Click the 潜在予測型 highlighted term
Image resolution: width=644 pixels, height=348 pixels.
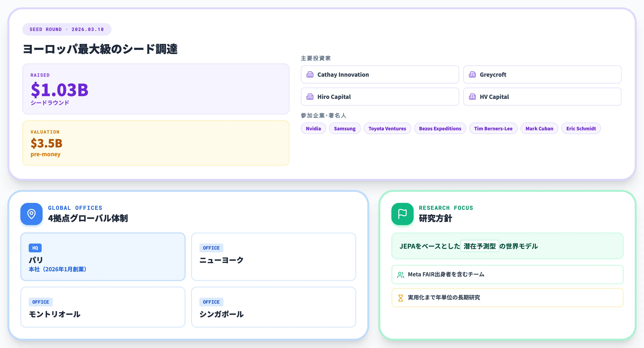[x=480, y=246]
